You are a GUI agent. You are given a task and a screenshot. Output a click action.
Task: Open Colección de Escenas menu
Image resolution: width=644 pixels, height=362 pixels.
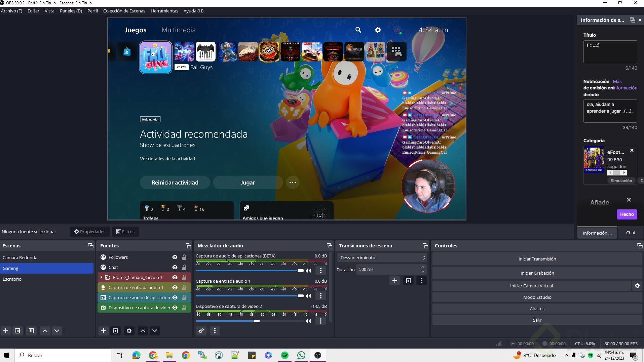coord(124,11)
